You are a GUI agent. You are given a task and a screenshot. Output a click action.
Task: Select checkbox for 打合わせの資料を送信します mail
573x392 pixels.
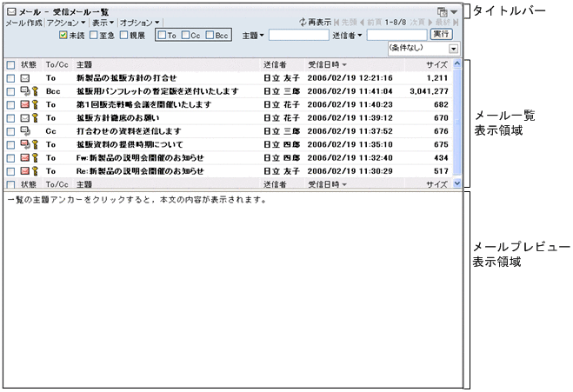(10, 131)
